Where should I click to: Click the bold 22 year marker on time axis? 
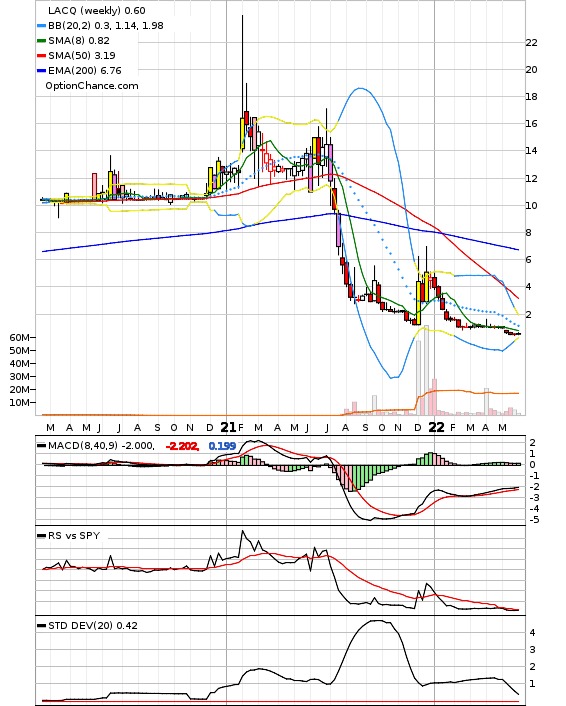coord(436,427)
